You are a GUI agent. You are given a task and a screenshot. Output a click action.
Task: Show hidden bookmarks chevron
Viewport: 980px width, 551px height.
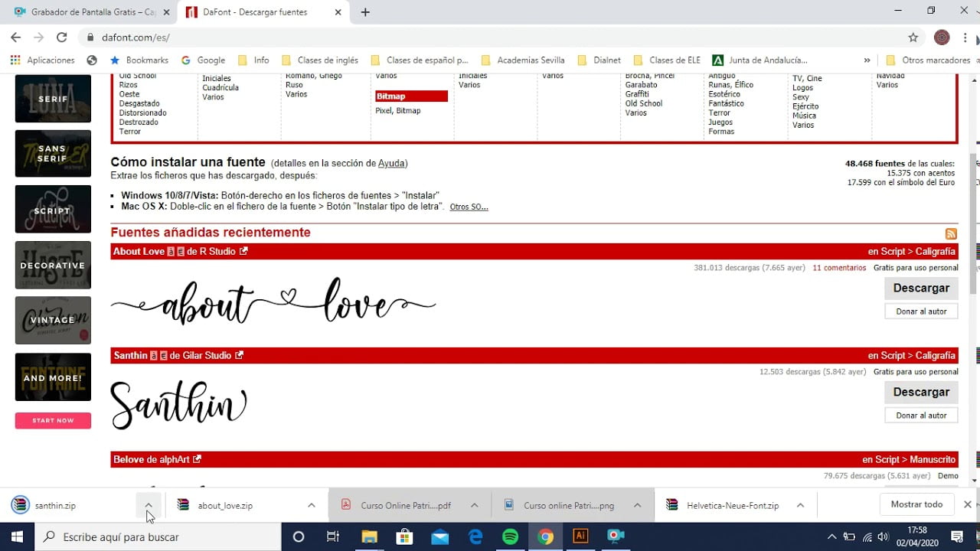point(867,60)
